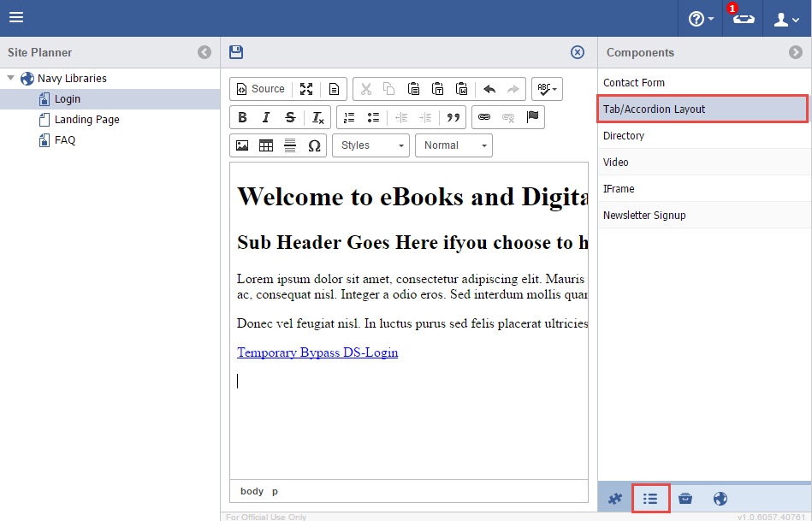The width and height of the screenshot is (812, 521).
Task: Select Landing Page in Site Planner
Action: (x=86, y=120)
